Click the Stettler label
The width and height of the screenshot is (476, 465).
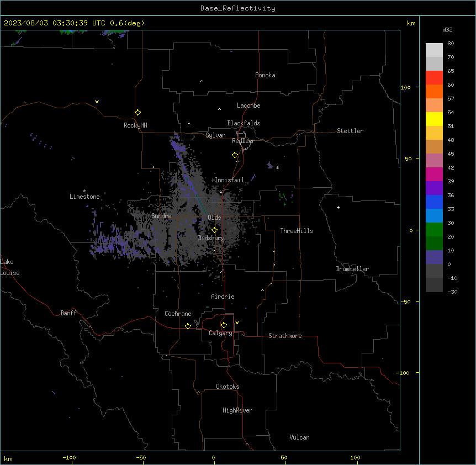click(350, 131)
